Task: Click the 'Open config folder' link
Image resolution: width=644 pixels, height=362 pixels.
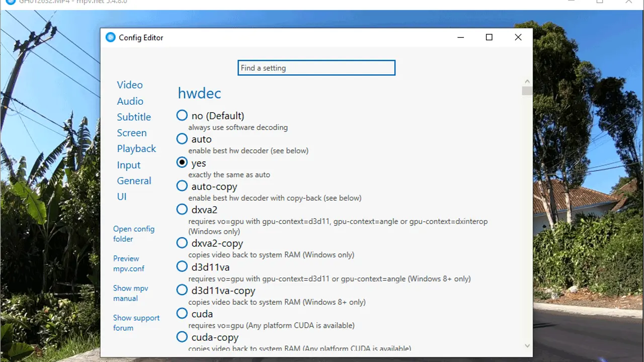Action: pos(133,234)
